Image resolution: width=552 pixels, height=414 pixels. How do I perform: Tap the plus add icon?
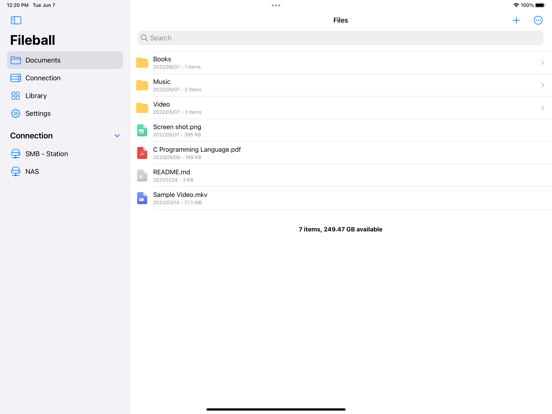click(x=516, y=20)
